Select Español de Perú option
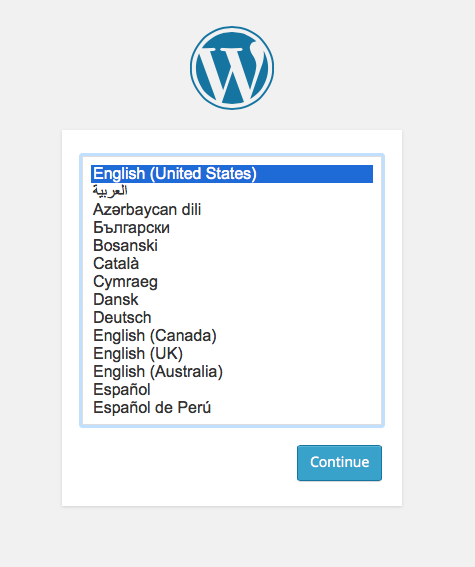 232,408
